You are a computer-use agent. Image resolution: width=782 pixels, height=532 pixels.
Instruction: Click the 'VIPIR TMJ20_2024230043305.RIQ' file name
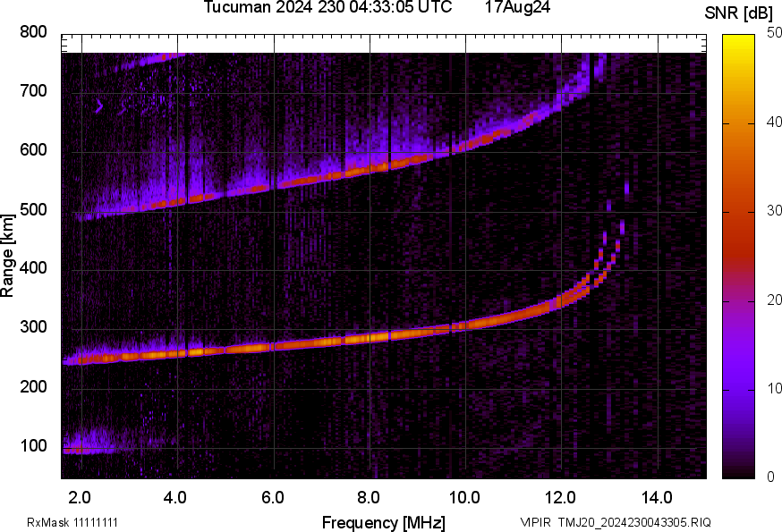tap(616, 522)
